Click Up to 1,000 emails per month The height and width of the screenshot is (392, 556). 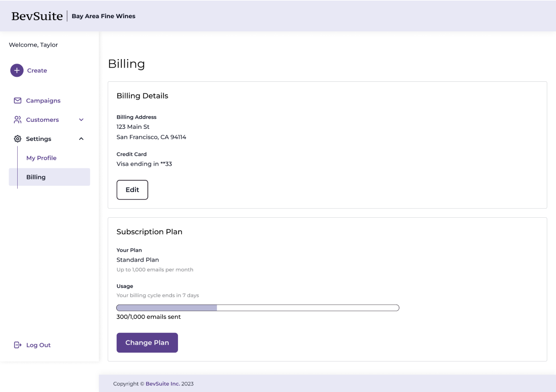(155, 270)
